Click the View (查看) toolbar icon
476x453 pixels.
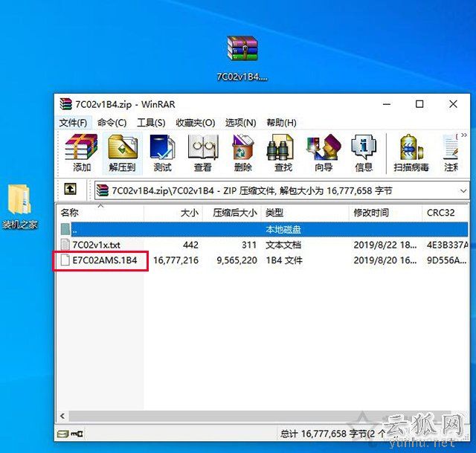click(203, 153)
